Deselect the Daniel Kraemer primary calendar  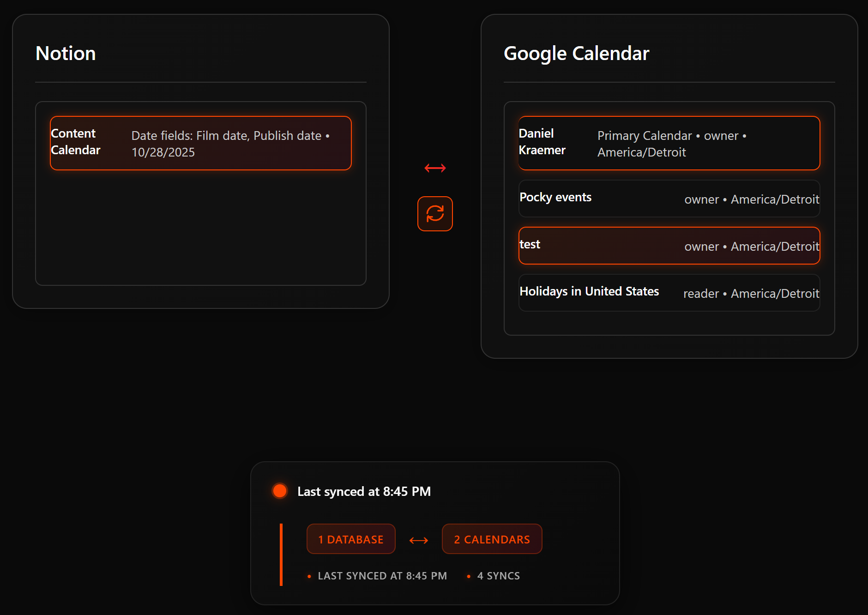pyautogui.click(x=669, y=143)
